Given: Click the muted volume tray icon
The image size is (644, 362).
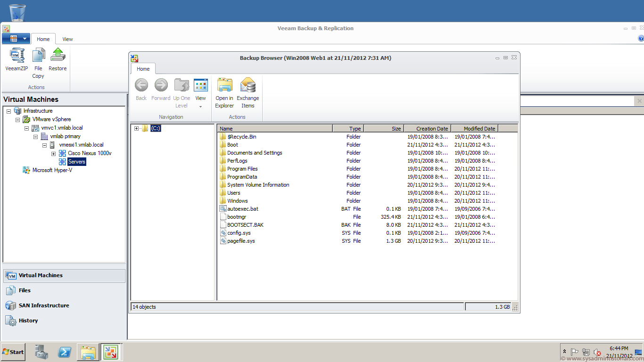Looking at the screenshot, I should tap(597, 352).
